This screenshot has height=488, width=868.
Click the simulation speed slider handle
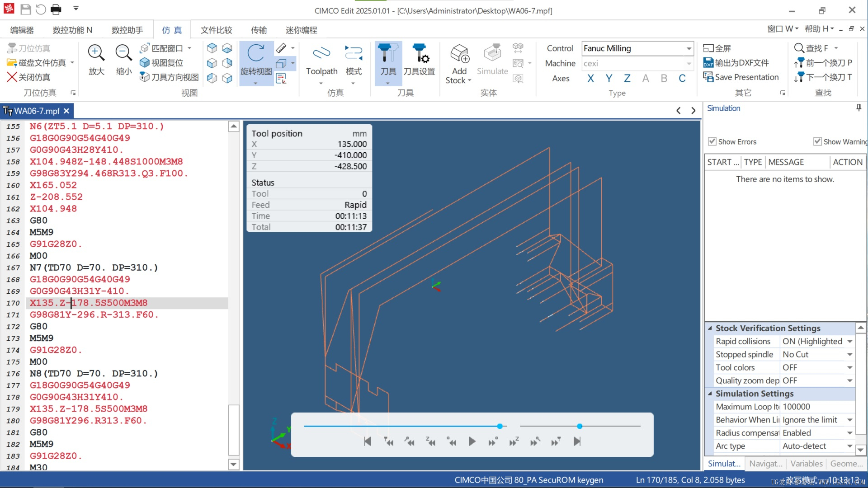pyautogui.click(x=580, y=426)
